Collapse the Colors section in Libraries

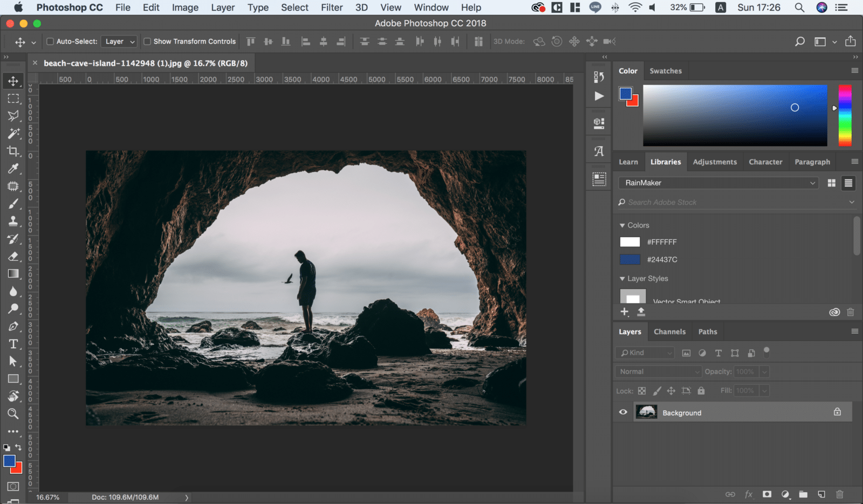coord(622,225)
